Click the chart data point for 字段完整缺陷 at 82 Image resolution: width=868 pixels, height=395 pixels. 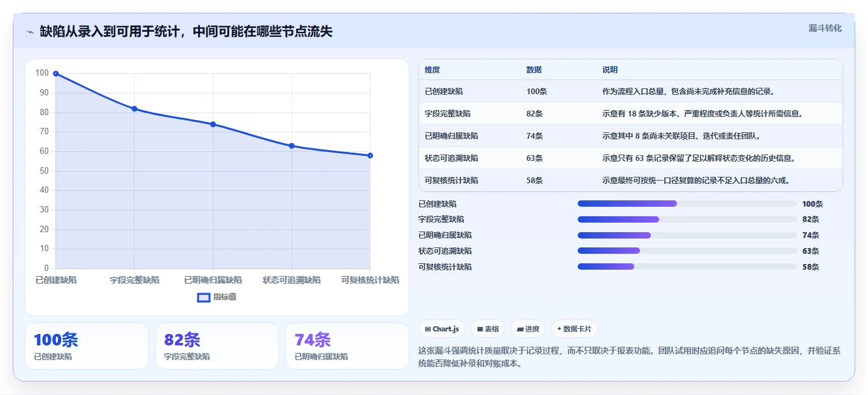click(x=134, y=109)
